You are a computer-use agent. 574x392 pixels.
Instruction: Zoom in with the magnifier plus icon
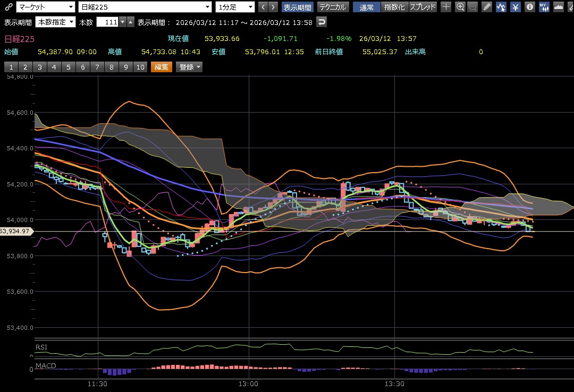click(460, 7)
